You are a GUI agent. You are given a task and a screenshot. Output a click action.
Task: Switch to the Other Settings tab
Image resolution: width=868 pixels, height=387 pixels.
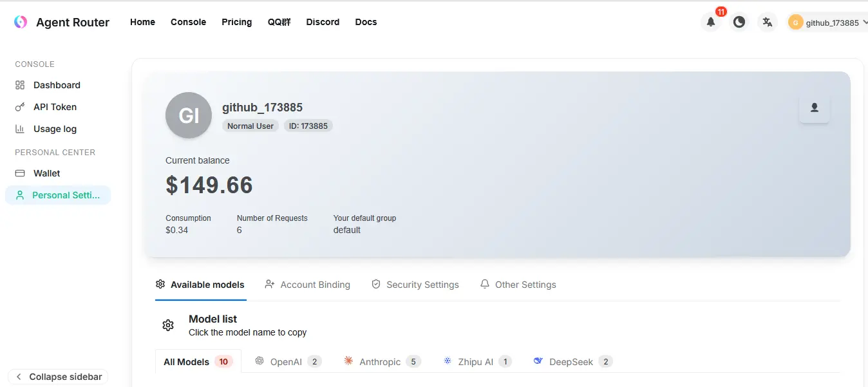(x=518, y=285)
